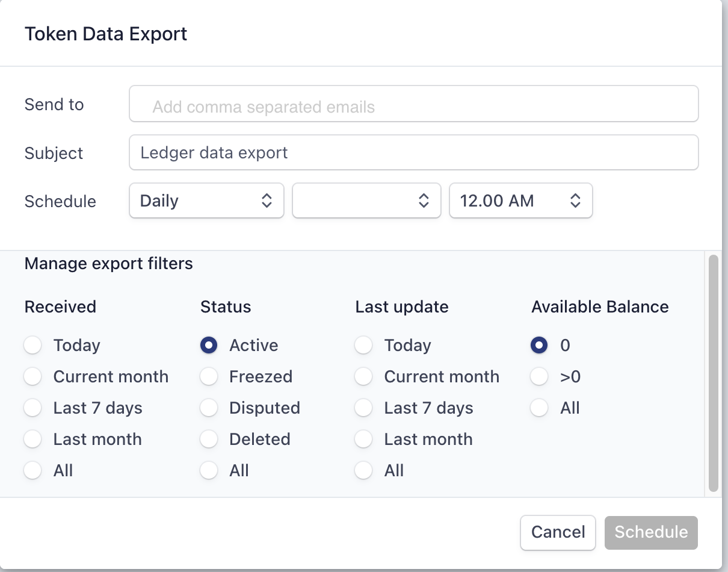
Task: Select Freezed status option
Action: pyautogui.click(x=209, y=377)
